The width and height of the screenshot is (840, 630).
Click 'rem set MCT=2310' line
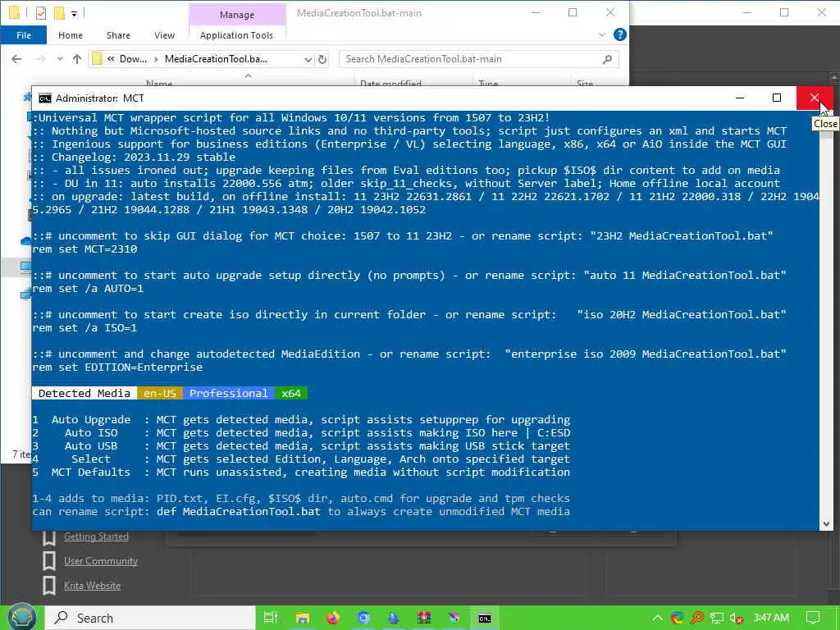pyautogui.click(x=84, y=249)
